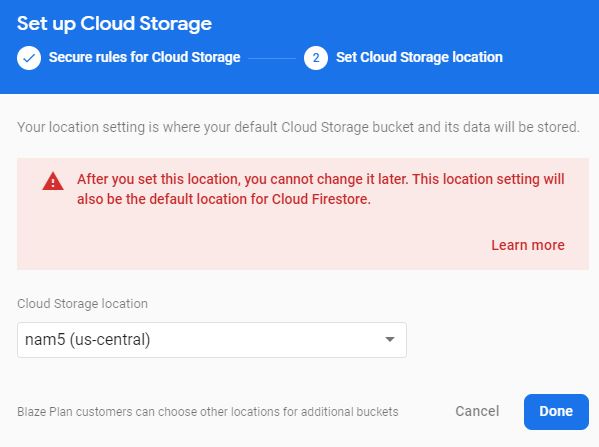Open the Learn more link
Viewport: 599px width, 447px height.
pyautogui.click(x=528, y=245)
